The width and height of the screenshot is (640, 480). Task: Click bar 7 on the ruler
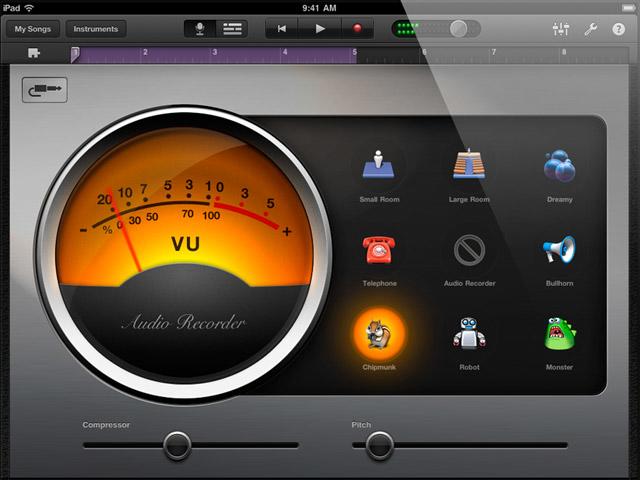point(493,52)
